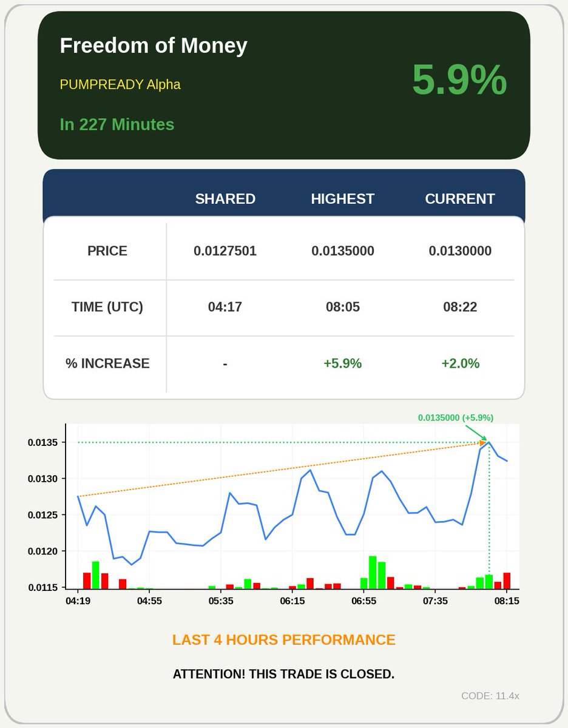
Task: Click the % INCREASE row label
Action: 107,363
